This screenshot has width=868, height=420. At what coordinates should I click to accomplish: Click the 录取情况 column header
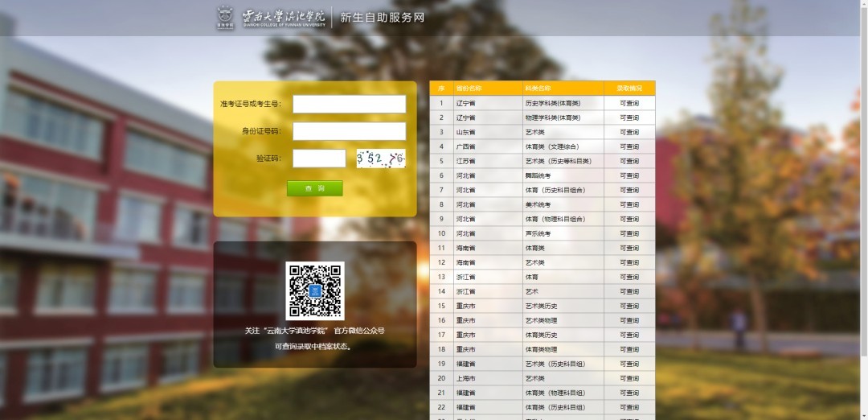pos(629,88)
